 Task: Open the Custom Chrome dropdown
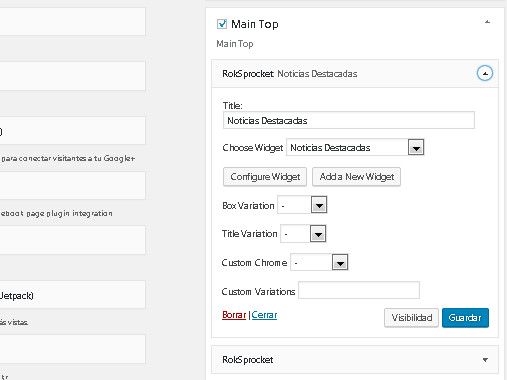click(319, 262)
